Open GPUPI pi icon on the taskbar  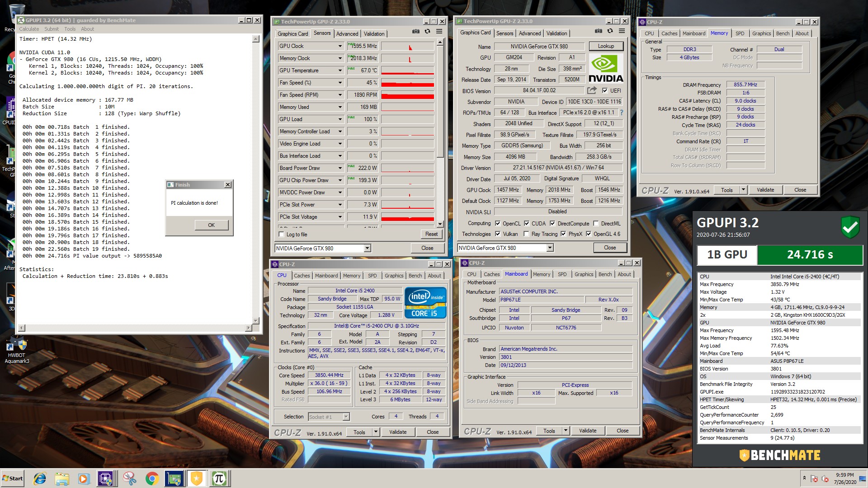219,479
